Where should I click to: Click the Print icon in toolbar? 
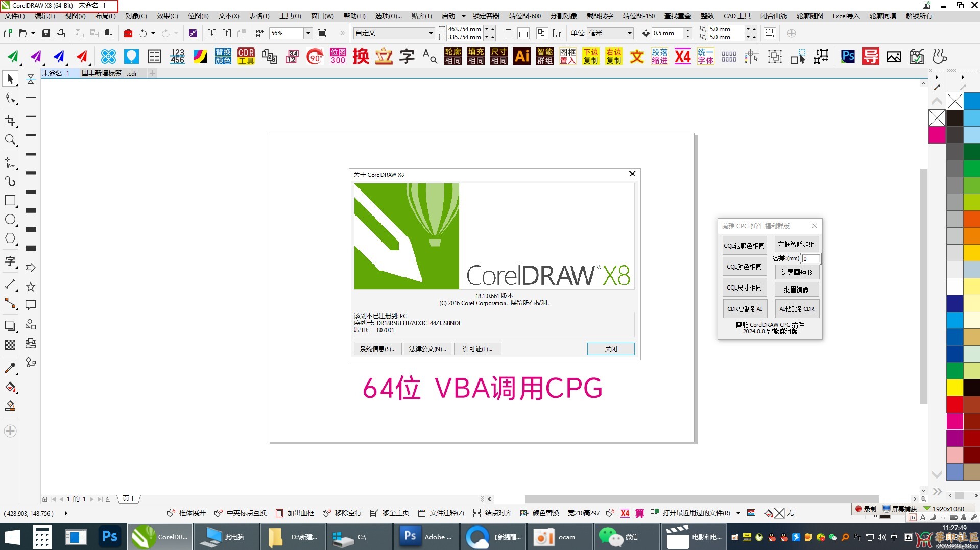click(61, 33)
